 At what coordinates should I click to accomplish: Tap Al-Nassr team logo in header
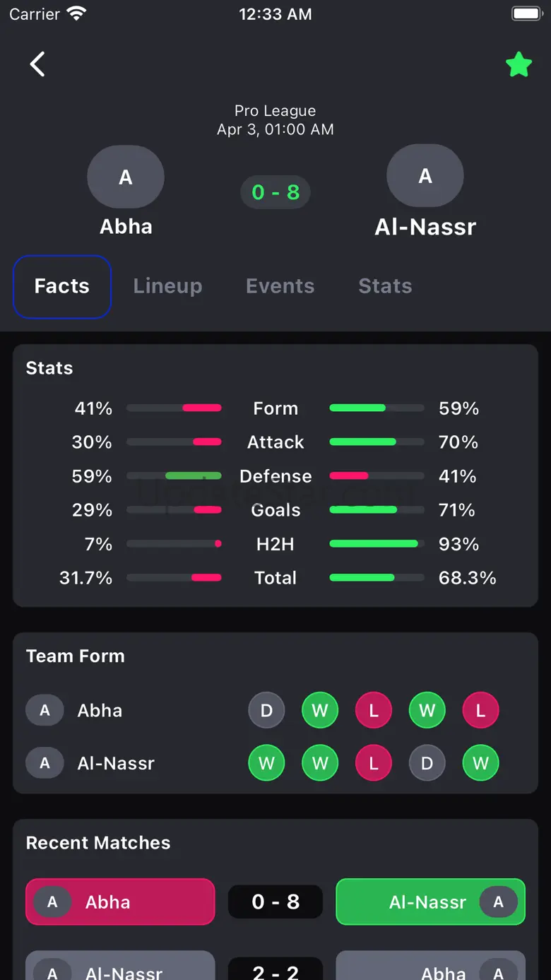pos(425,176)
